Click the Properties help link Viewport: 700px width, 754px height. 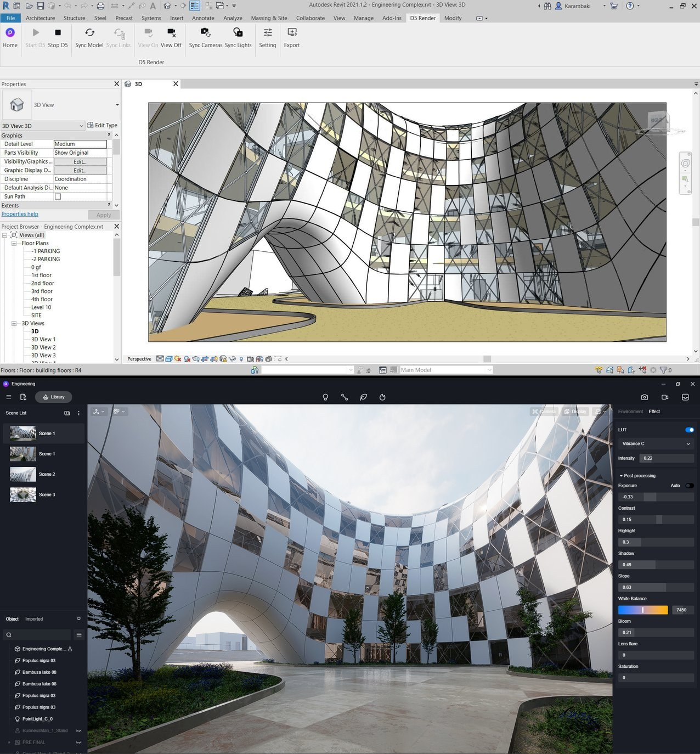20,214
